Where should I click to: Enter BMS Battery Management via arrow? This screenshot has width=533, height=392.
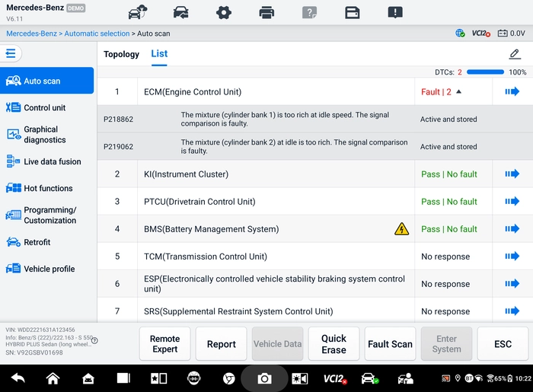(x=512, y=228)
